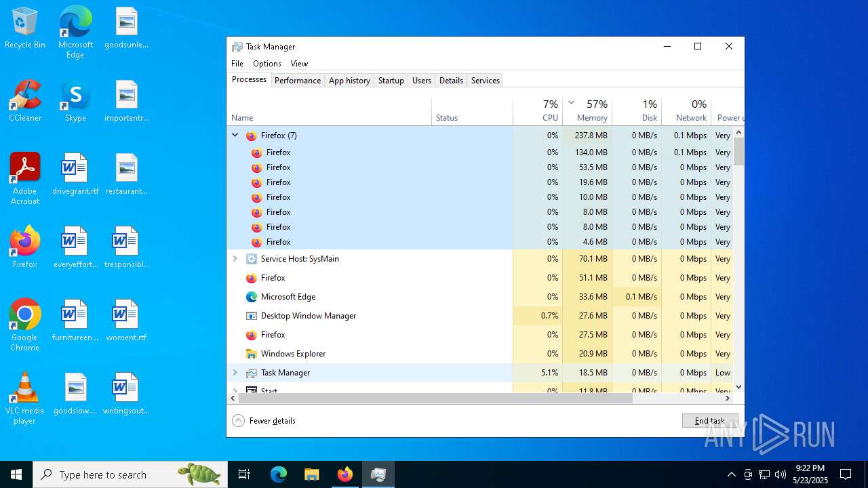Image resolution: width=868 pixels, height=488 pixels.
Task: Select goodsunle image file on desktop
Action: [126, 28]
